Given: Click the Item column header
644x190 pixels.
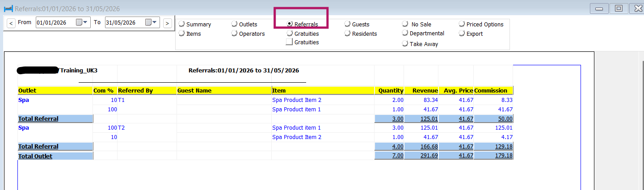Looking at the screenshot, I should pyautogui.click(x=323, y=90).
